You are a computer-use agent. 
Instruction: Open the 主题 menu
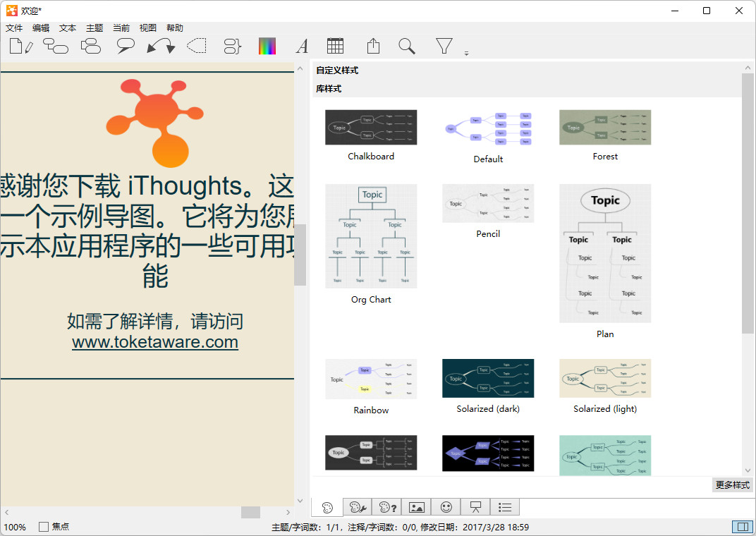point(94,28)
